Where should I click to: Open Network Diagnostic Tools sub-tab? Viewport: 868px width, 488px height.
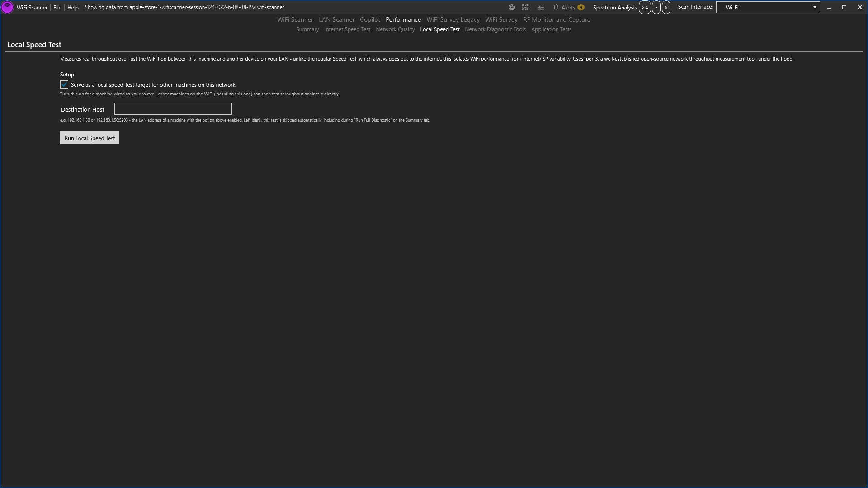(x=495, y=29)
